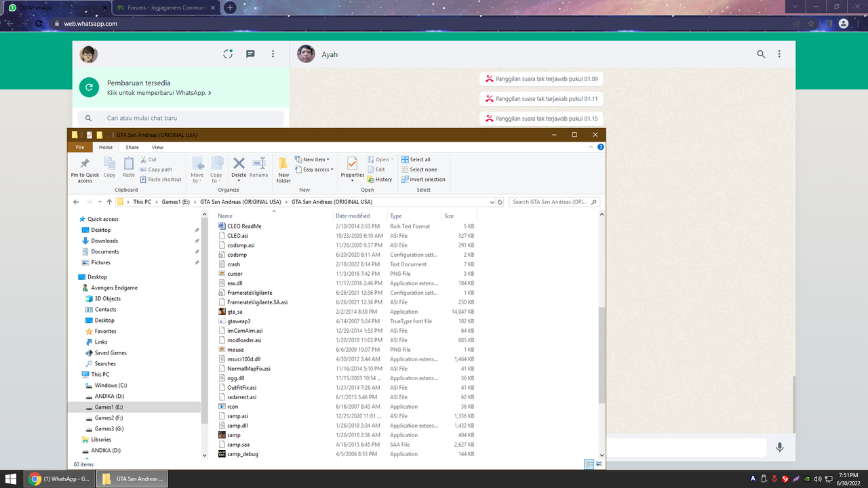Screen dimensions: 868x488
Task: Click the History button in ribbon
Action: point(380,180)
